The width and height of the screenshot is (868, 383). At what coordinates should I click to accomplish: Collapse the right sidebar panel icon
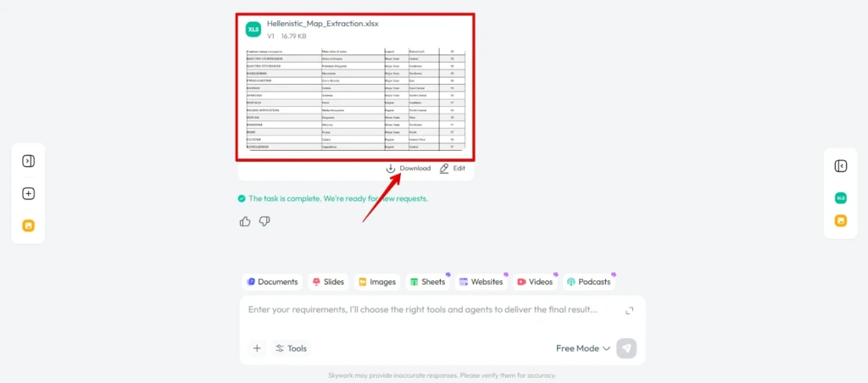click(840, 166)
